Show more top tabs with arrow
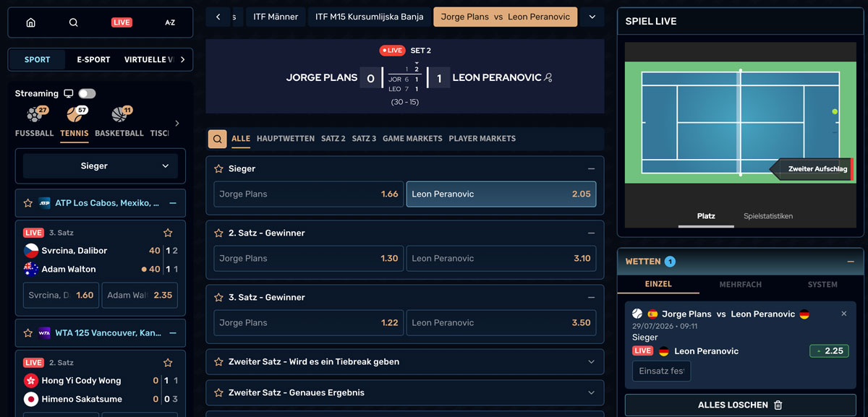868x417 pixels. pyautogui.click(x=182, y=59)
